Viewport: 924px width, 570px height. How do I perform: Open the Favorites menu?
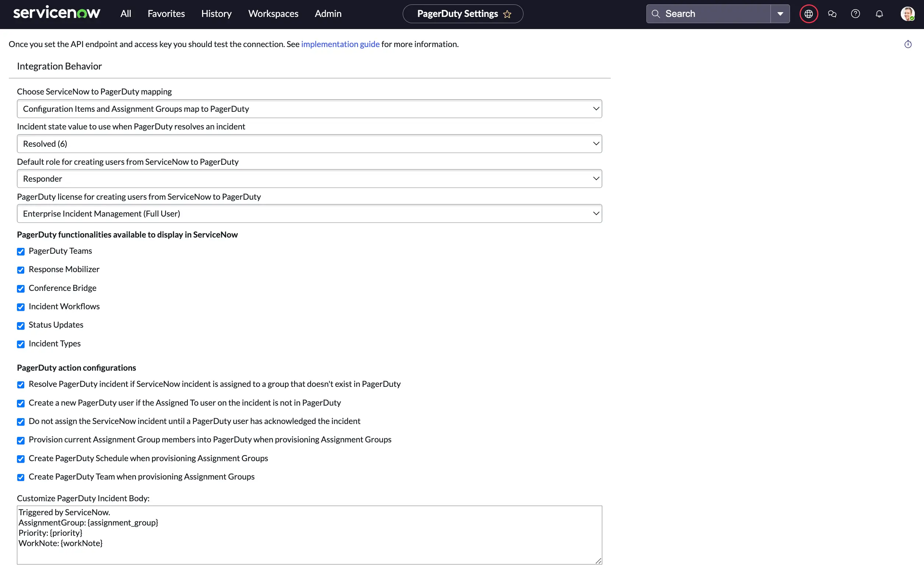tap(166, 14)
